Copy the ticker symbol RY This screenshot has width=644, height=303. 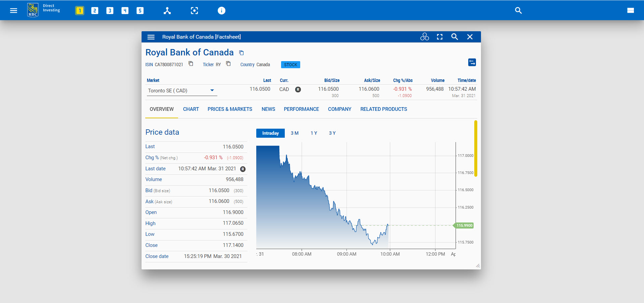[228, 64]
